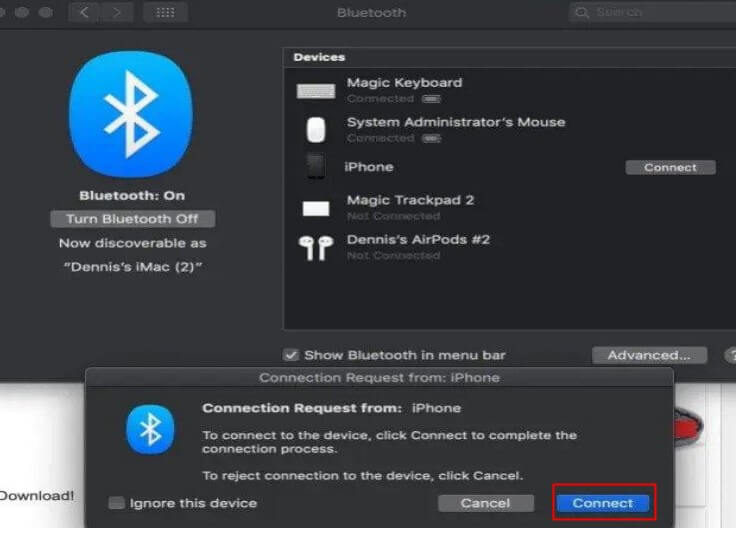This screenshot has height=534, width=741.
Task: Click Turn Bluetooth Off button
Action: [132, 219]
